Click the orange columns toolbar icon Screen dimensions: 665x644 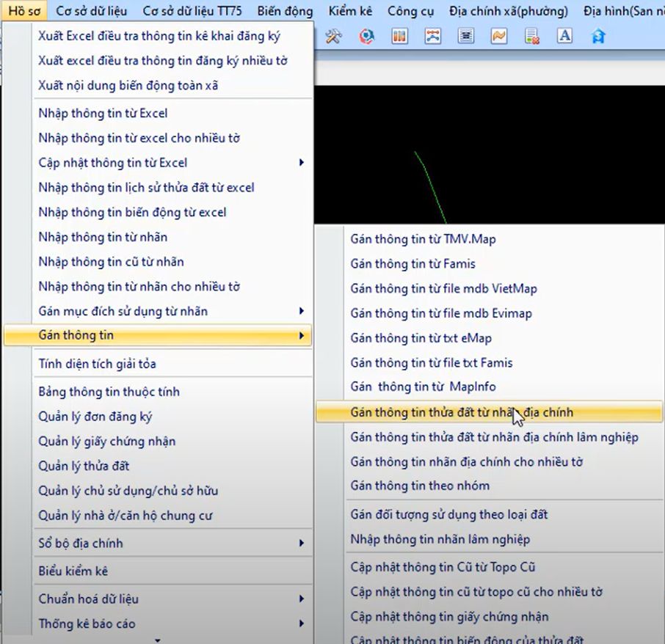tap(399, 36)
